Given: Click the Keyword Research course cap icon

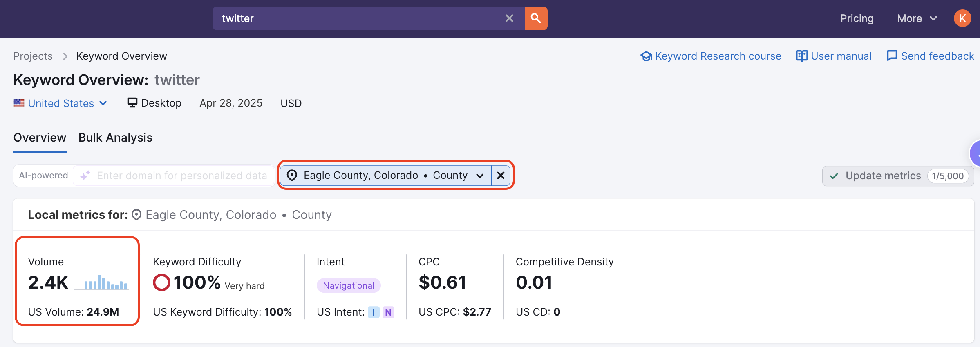Looking at the screenshot, I should click(646, 56).
